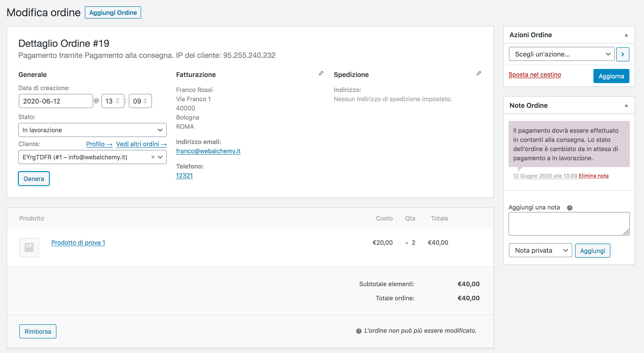644x353 pixels.
Task: Click the hour stepper showing 13
Action: point(118,101)
